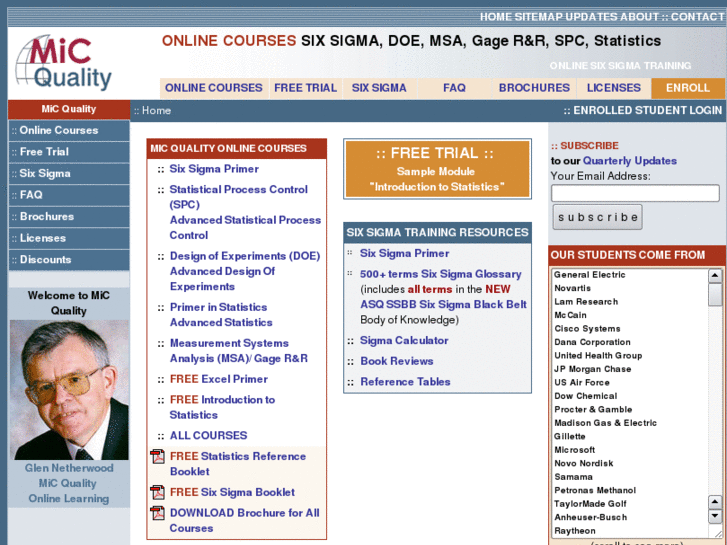Screen dimensions: 727x545
Task: Select JP Morgan Chase in the students list
Action: click(x=593, y=369)
